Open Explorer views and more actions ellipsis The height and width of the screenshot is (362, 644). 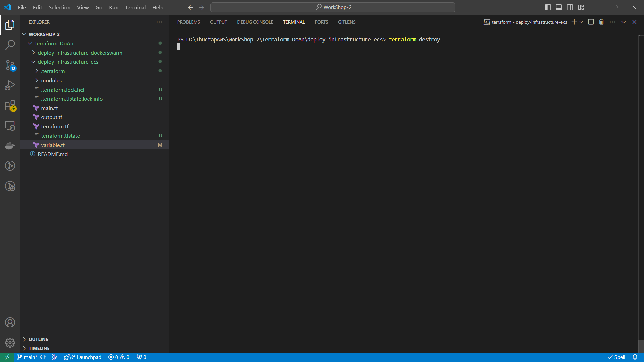pos(159,22)
